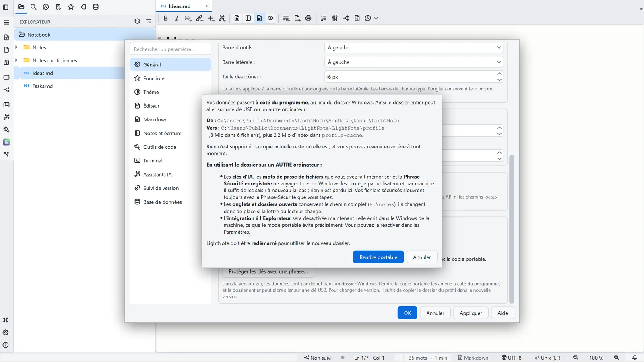Toggle the preview eye in the editor toolbar
Screen dimensions: 644x362
[x=270, y=18]
